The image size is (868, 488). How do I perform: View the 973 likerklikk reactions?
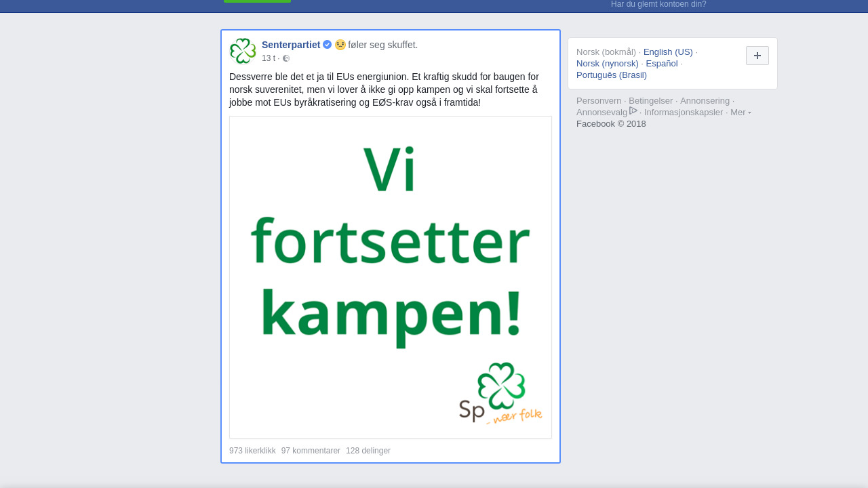coord(252,451)
